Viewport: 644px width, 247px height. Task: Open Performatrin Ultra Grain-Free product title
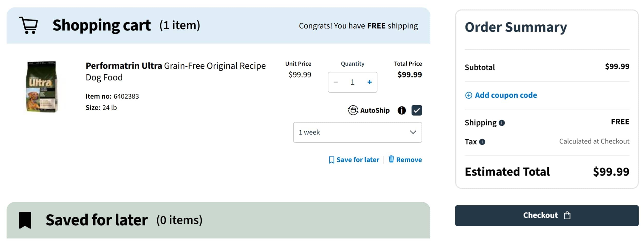(175, 71)
